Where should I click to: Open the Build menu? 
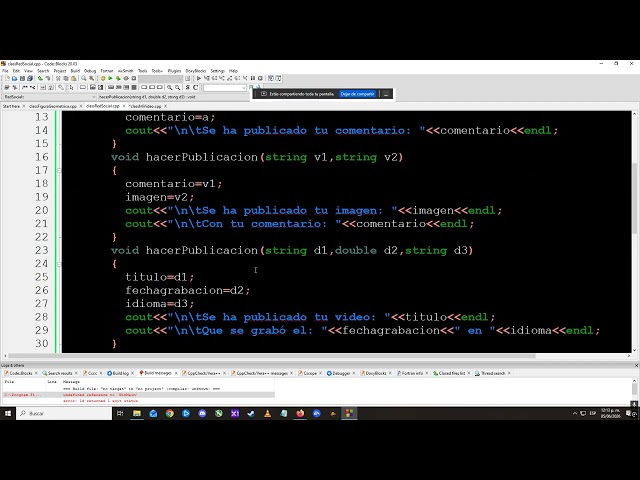(75, 71)
